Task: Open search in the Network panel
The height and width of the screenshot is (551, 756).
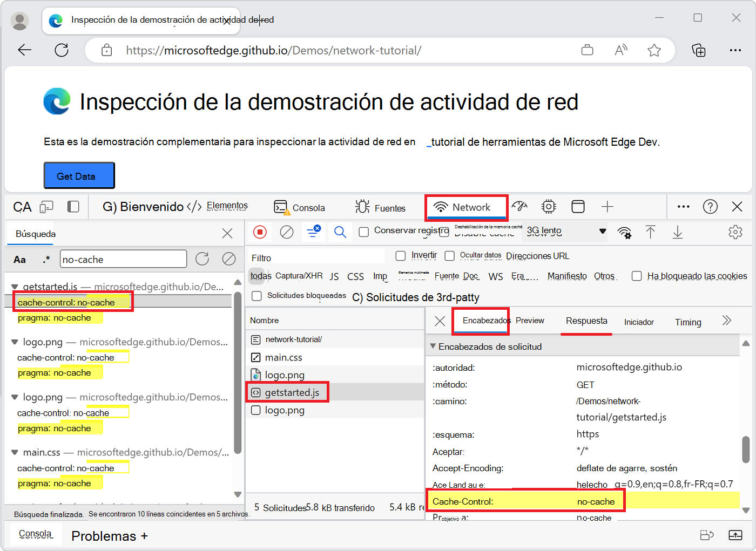Action: tap(340, 232)
